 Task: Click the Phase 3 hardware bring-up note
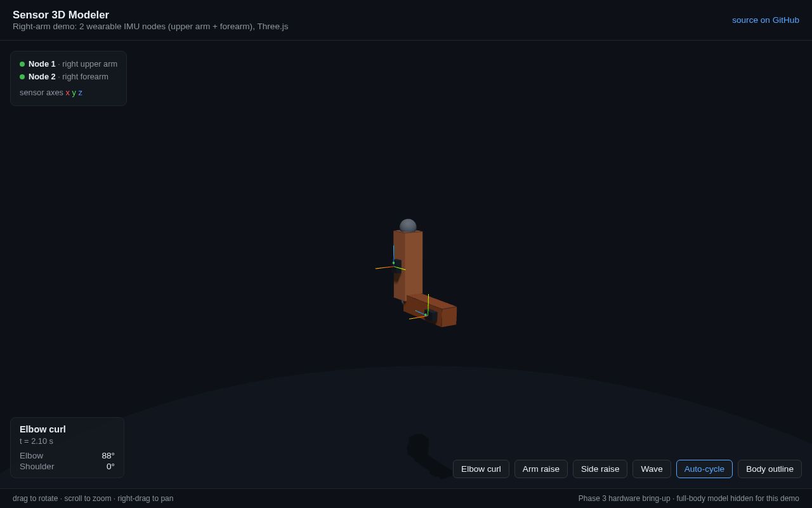(689, 498)
